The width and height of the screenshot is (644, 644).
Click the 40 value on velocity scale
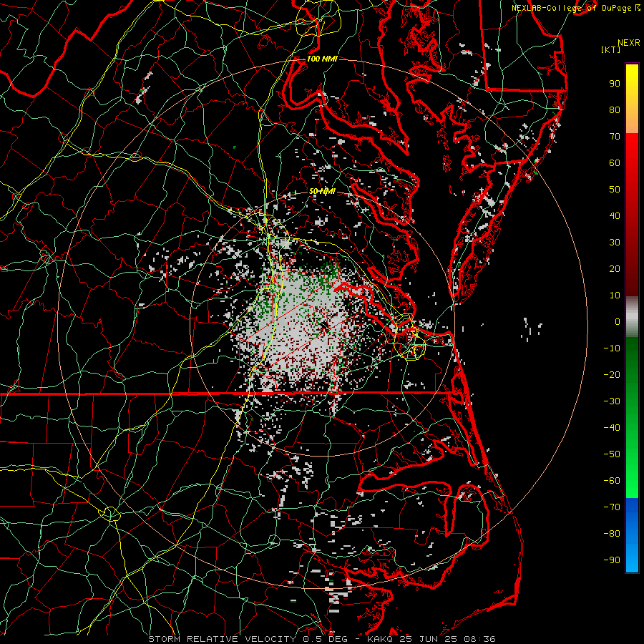[x=615, y=215]
